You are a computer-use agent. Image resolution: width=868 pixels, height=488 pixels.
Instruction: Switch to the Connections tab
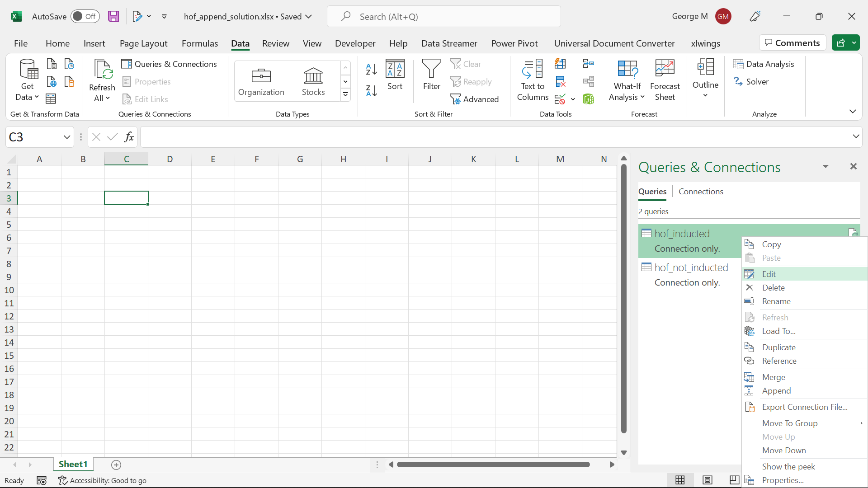click(701, 191)
